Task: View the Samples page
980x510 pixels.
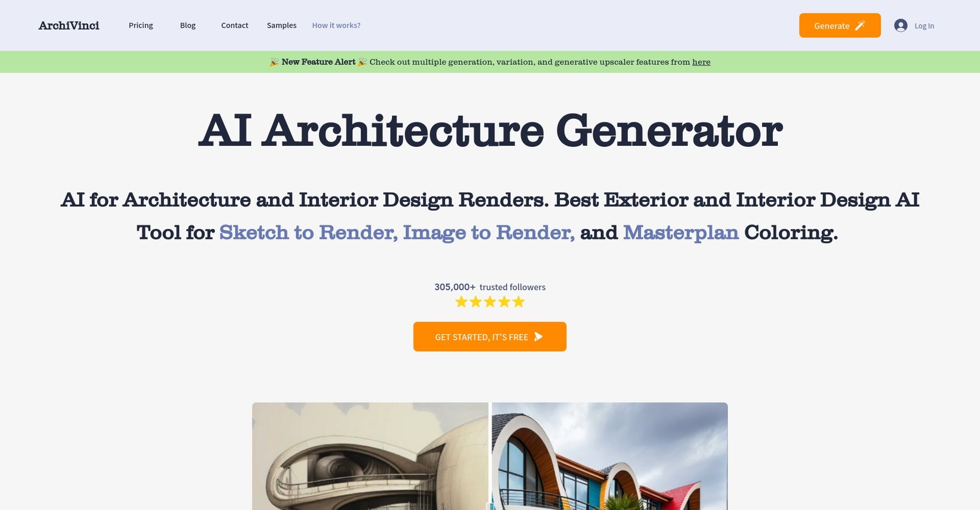Action: click(282, 26)
